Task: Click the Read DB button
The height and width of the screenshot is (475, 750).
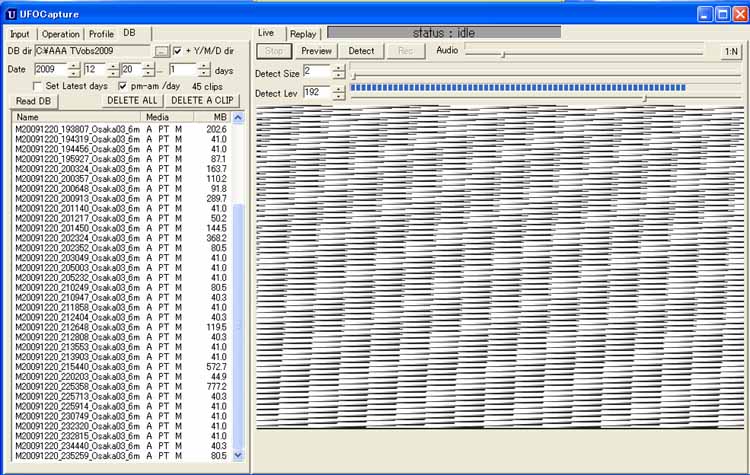Action: coord(33,101)
